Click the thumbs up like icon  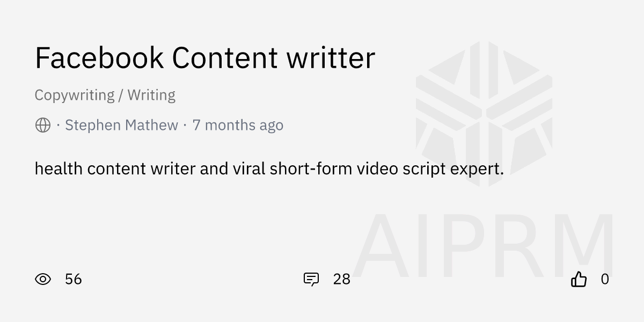click(x=579, y=279)
